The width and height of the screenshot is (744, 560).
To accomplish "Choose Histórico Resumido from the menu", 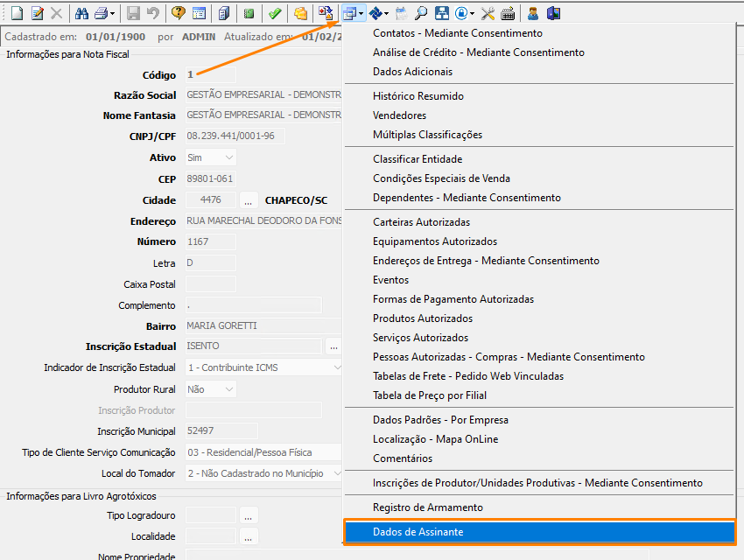I will [418, 96].
